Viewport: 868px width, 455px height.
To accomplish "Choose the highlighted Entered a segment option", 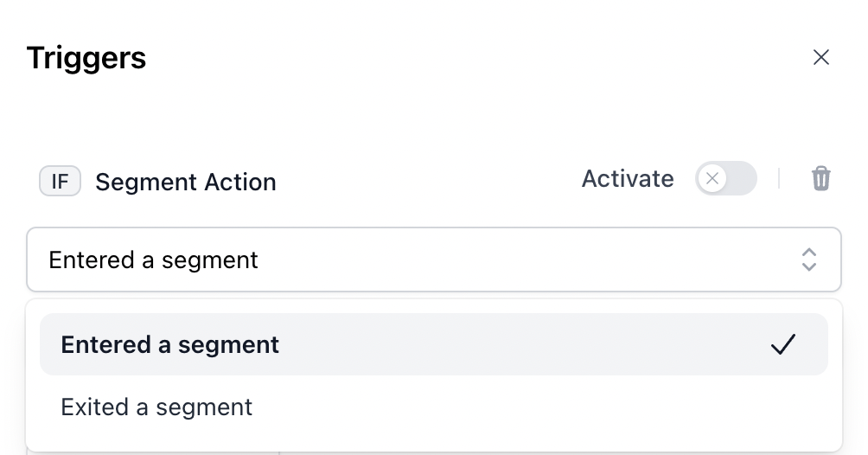I will click(434, 344).
